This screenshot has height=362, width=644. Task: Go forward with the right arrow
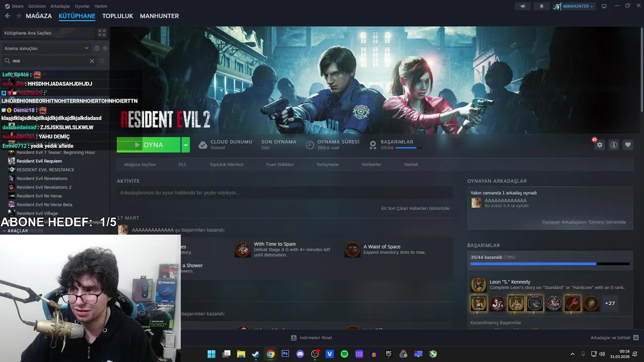click(18, 16)
